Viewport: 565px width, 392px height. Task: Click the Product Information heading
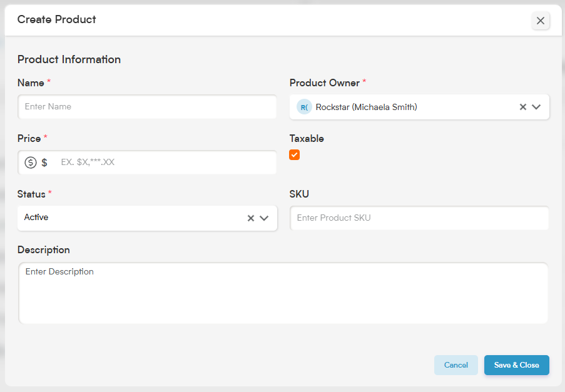click(69, 59)
